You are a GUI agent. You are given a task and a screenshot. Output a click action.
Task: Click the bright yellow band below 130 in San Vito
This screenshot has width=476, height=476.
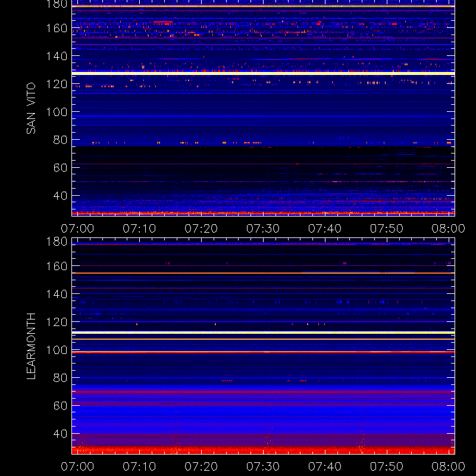tap(263, 73)
